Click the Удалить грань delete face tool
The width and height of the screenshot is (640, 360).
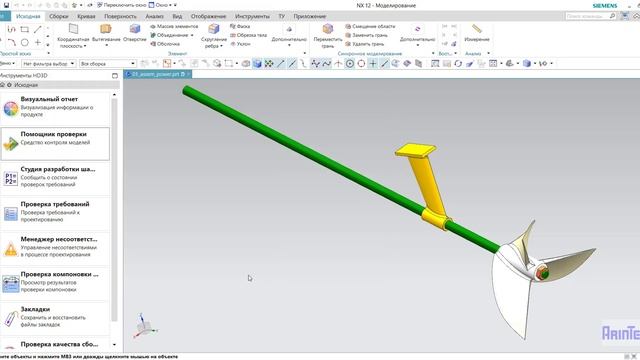[364, 44]
